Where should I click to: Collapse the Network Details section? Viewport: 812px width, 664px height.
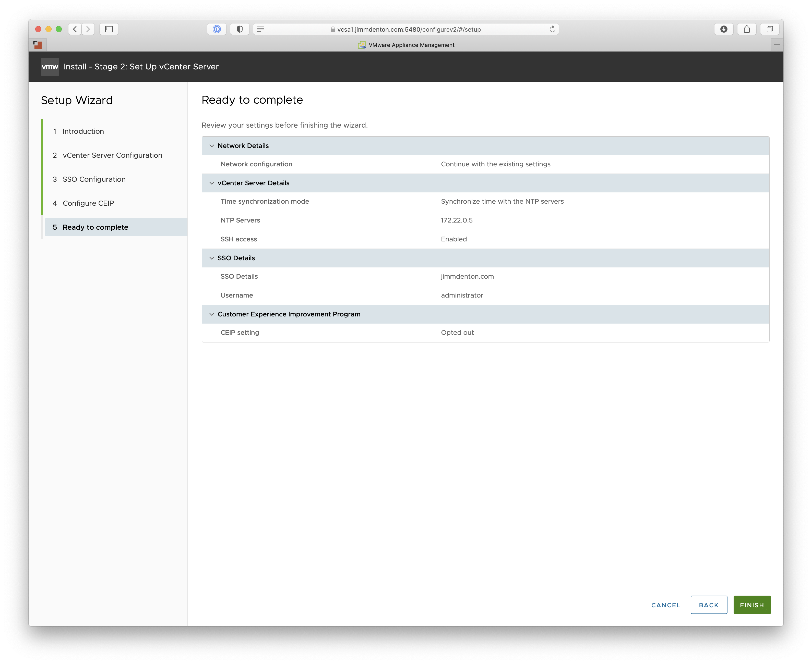click(x=212, y=146)
